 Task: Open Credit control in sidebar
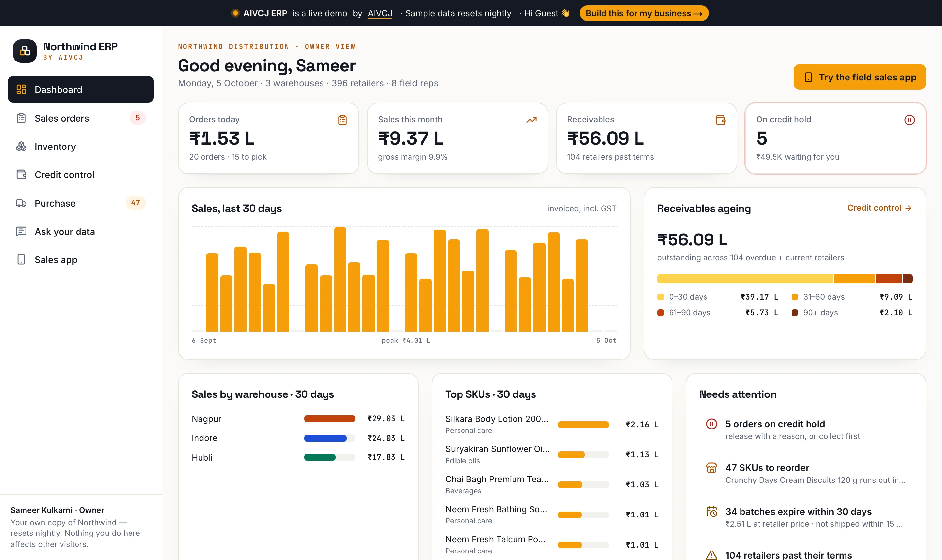(x=81, y=175)
